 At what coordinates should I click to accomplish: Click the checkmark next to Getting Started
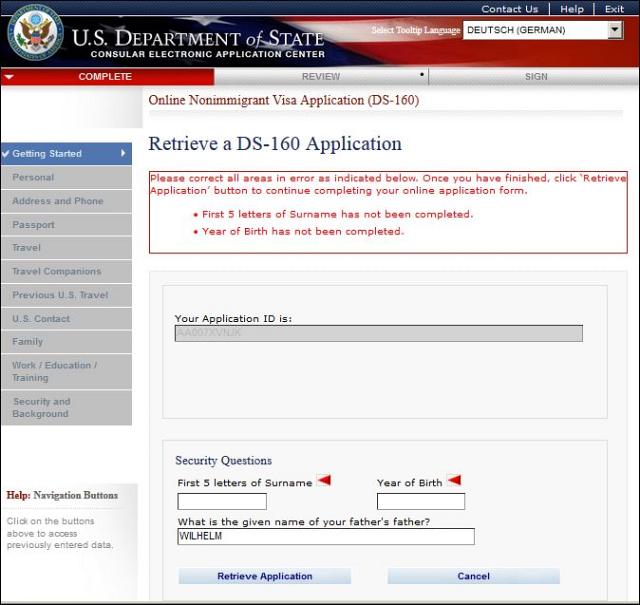[6, 154]
